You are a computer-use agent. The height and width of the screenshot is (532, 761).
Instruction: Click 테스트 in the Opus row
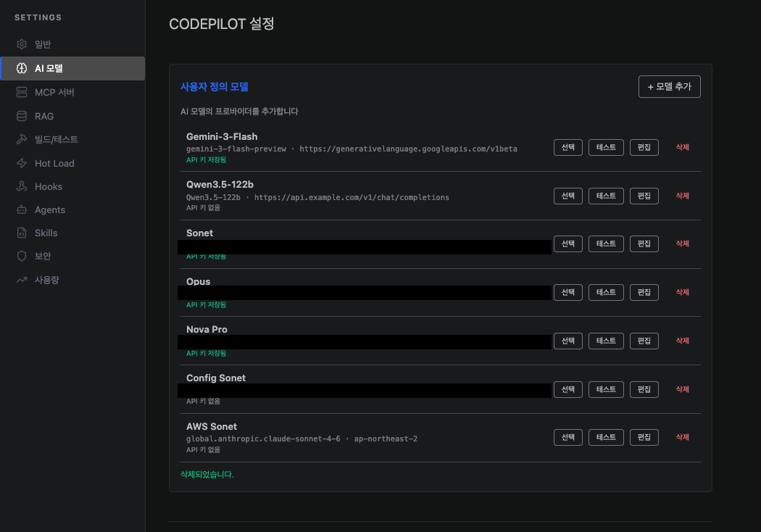tap(606, 292)
